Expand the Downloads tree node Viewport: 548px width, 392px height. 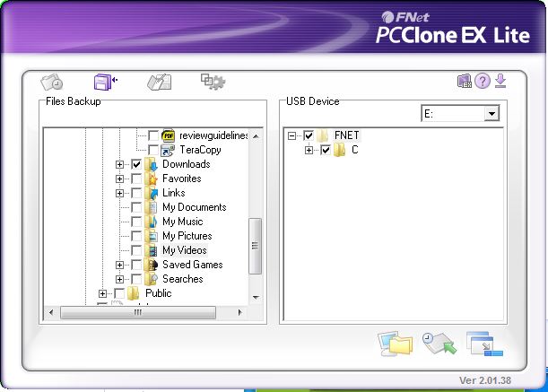coord(119,164)
